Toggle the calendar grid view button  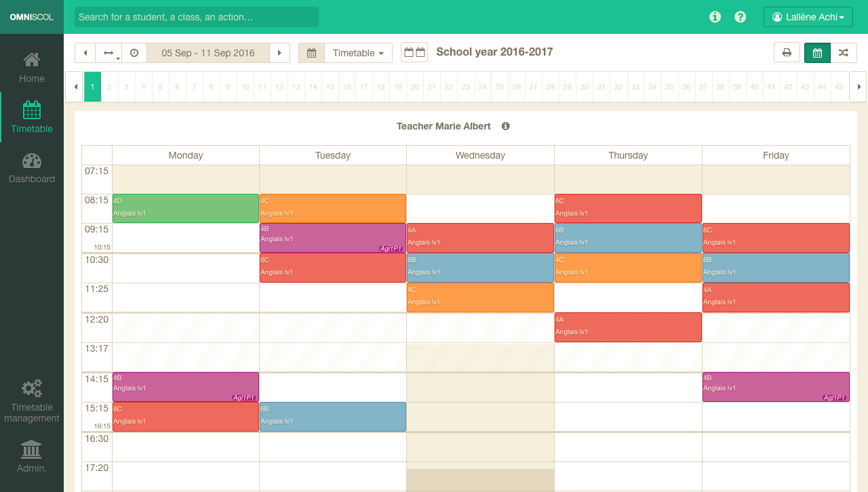pyautogui.click(x=817, y=53)
